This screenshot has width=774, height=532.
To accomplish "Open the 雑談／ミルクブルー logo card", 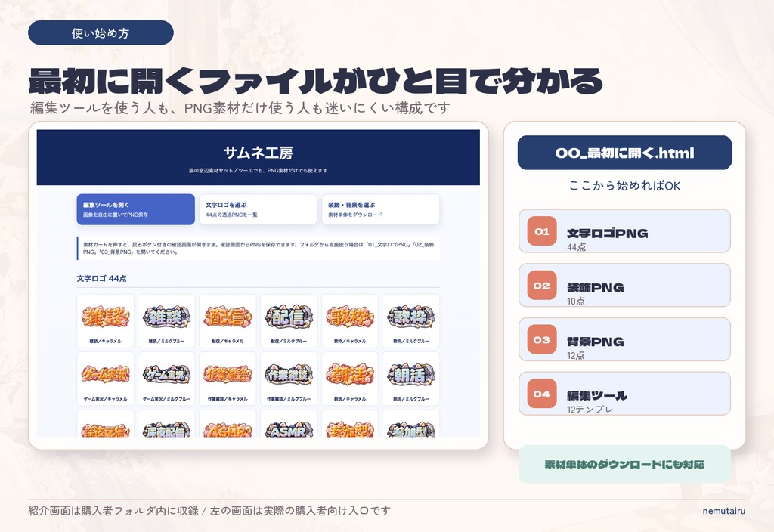I will tap(167, 320).
